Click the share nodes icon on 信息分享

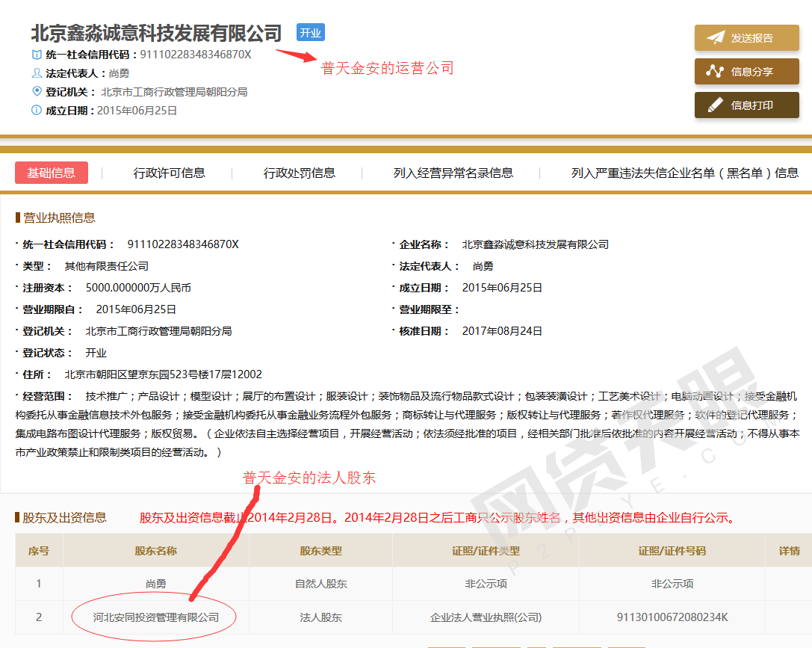pos(715,71)
